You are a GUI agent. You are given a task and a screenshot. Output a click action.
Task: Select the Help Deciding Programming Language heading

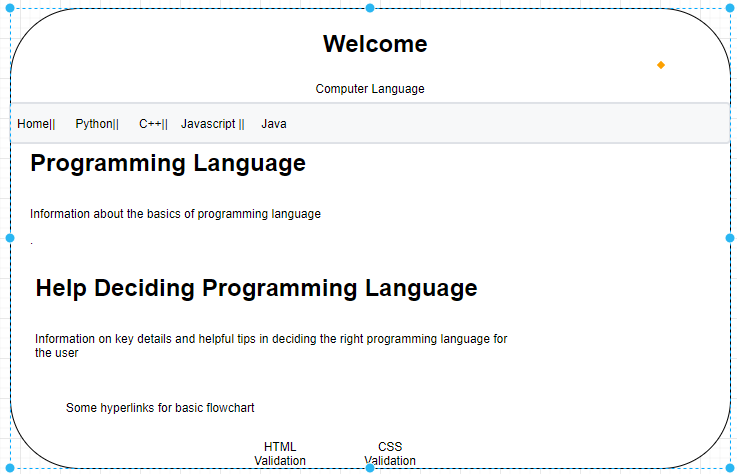pos(256,289)
